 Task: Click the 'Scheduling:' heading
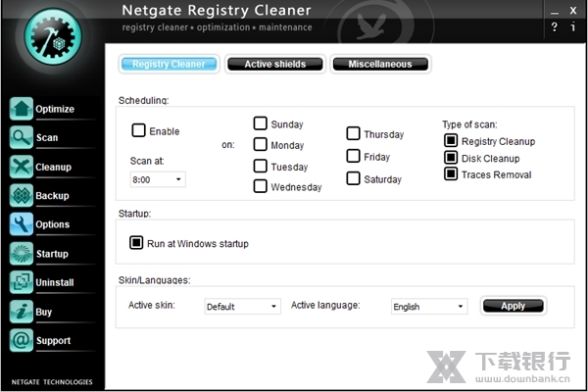(144, 100)
